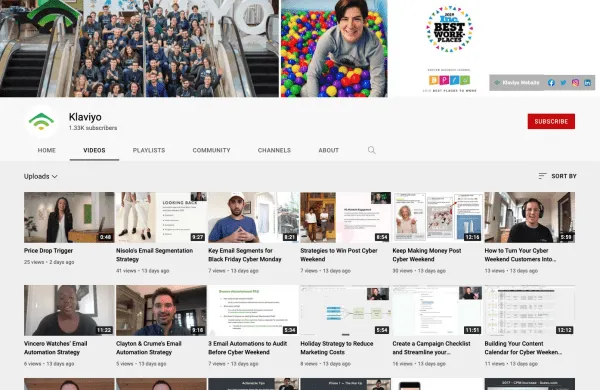Click the '41 views · 13 days ago' text
The width and height of the screenshot is (600, 390).
(x=142, y=271)
